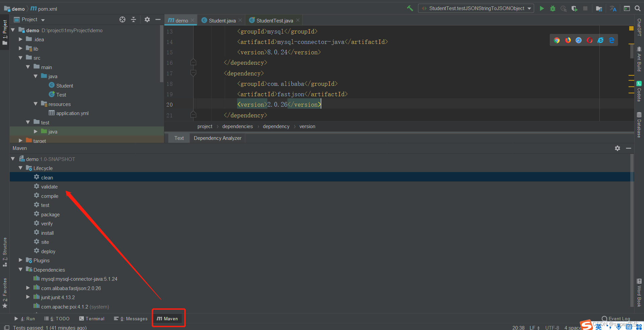The width and height of the screenshot is (644, 330).
Task: Click the Build project hammer icon
Action: pos(410,8)
